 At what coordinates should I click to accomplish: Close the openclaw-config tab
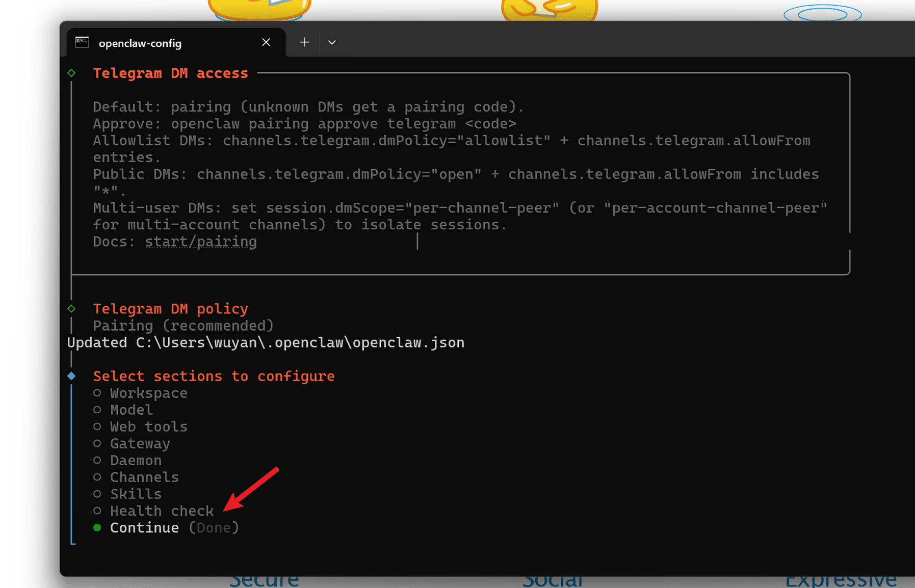point(266,42)
